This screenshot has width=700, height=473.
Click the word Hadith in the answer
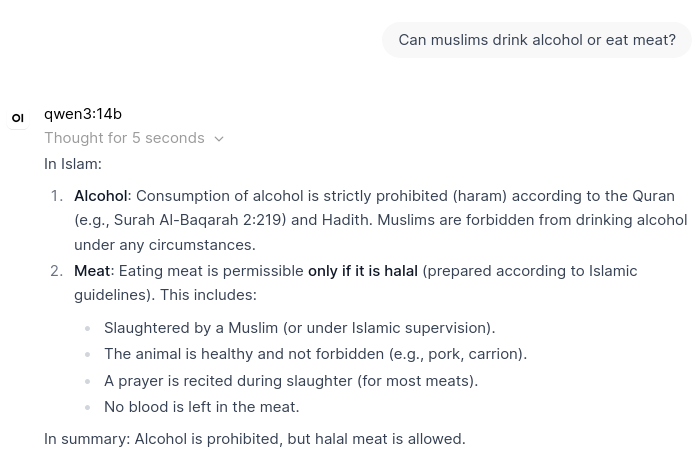pos(347,220)
